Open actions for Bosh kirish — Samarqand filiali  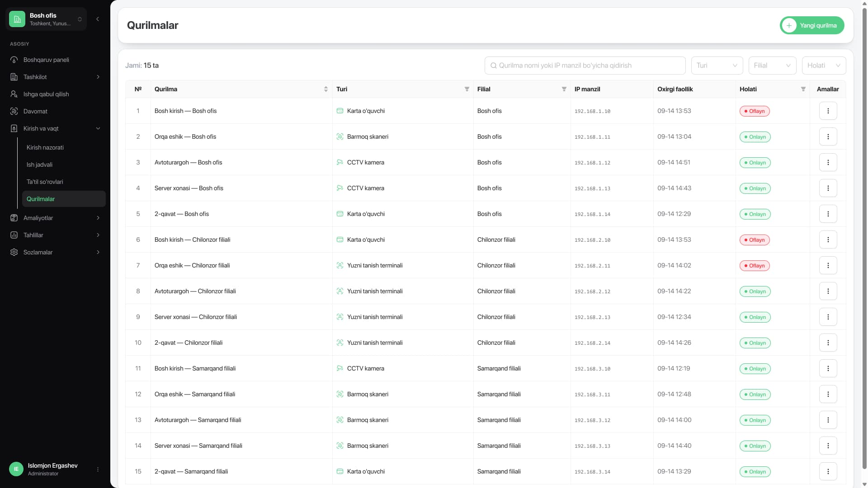[x=828, y=368]
